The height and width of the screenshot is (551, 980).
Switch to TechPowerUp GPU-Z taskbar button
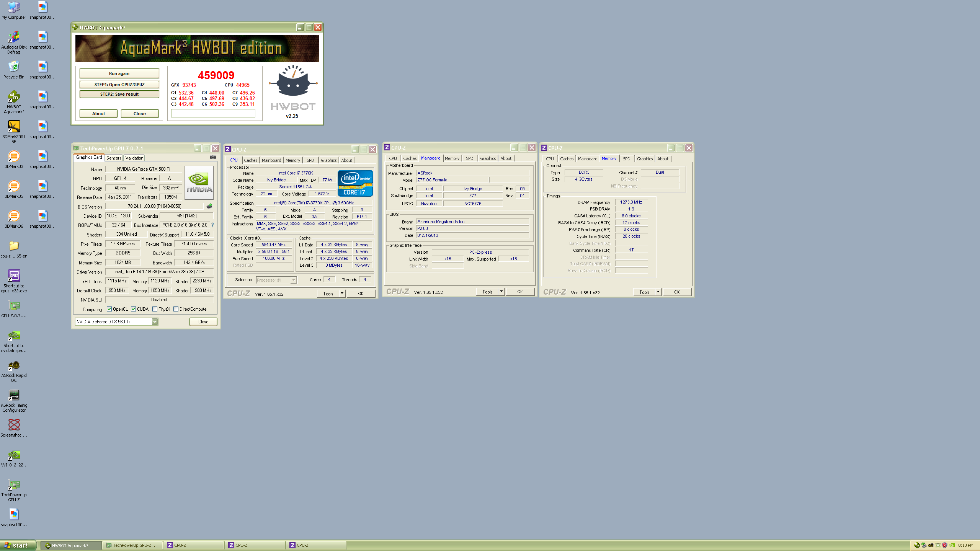(133, 546)
